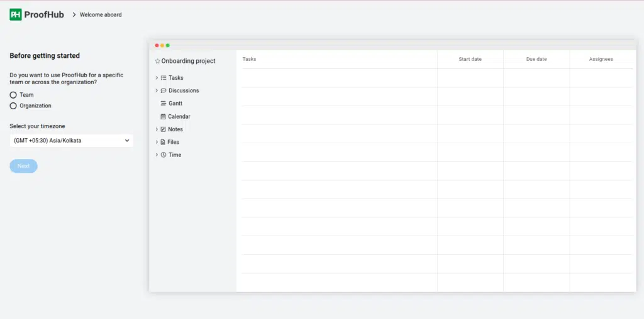Image resolution: width=644 pixels, height=319 pixels.
Task: Click the red window dot
Action: pos(157,45)
